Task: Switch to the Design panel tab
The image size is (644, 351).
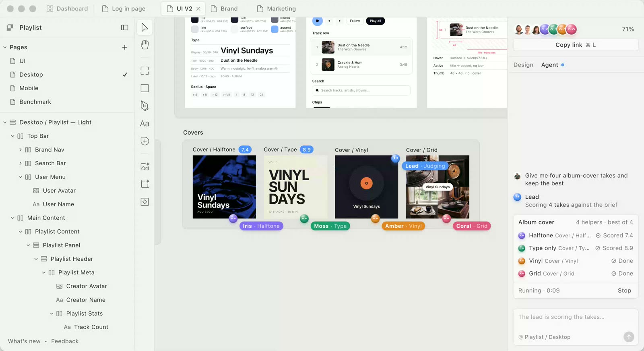Action: (523, 65)
